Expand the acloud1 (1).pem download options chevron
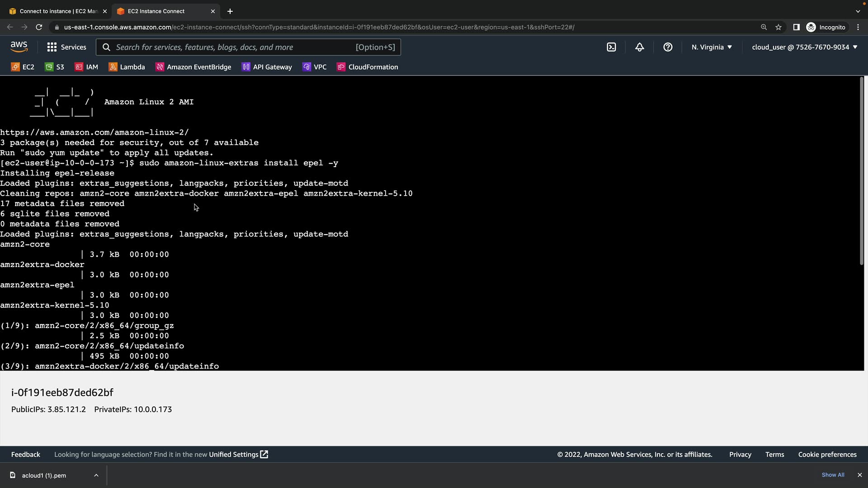This screenshot has width=868, height=488. [x=96, y=475]
